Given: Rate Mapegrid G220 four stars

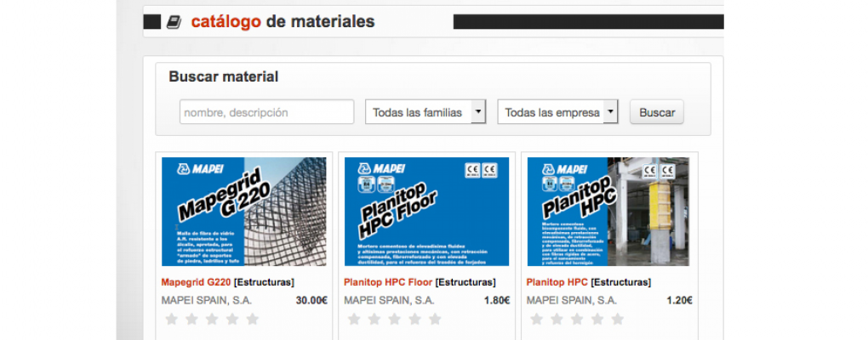Looking at the screenshot, I should (x=232, y=319).
